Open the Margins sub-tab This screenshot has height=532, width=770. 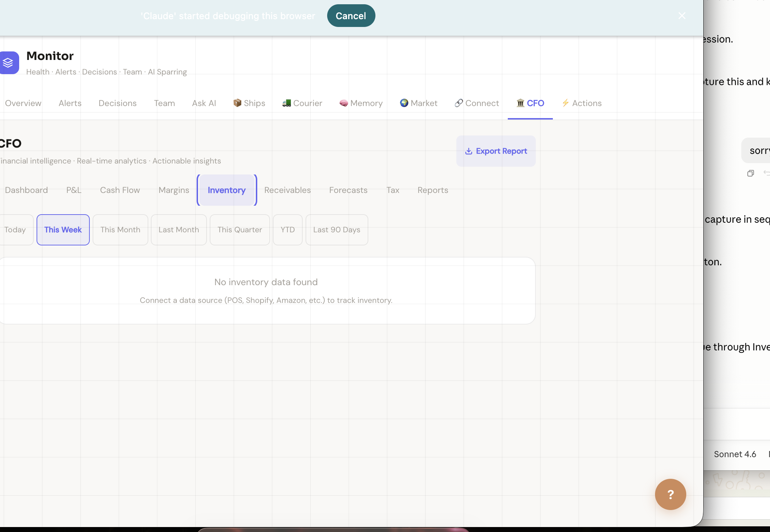[174, 190]
